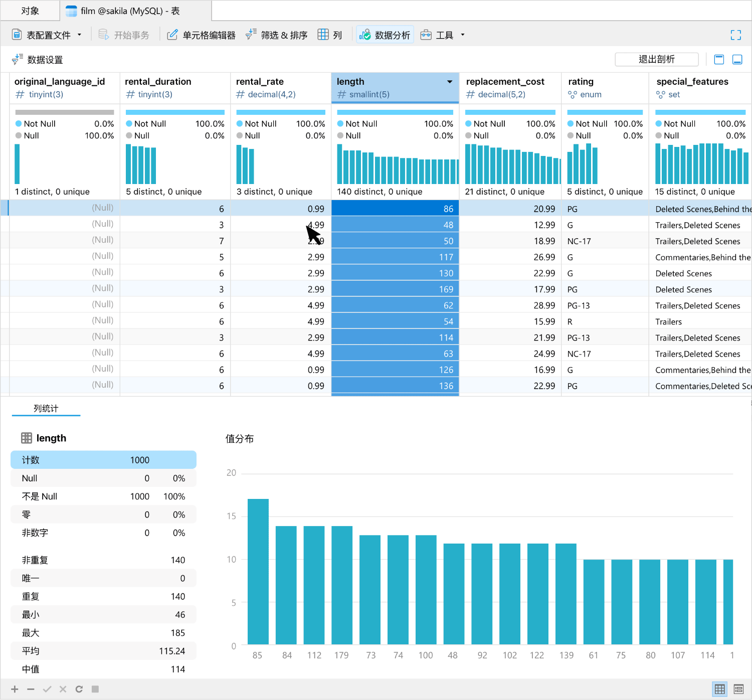752x700 pixels.
Task: Hide the statistics pane with top-right panel toggle
Action: pos(737,59)
